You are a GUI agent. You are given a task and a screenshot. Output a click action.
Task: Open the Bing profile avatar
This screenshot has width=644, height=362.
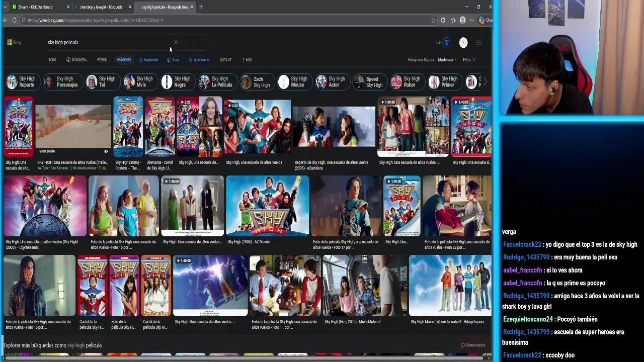463,42
